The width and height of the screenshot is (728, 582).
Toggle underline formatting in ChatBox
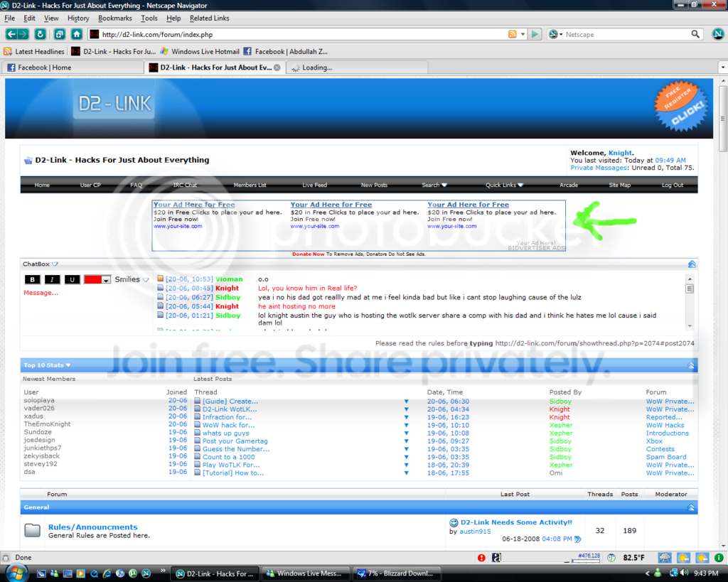[x=72, y=279]
